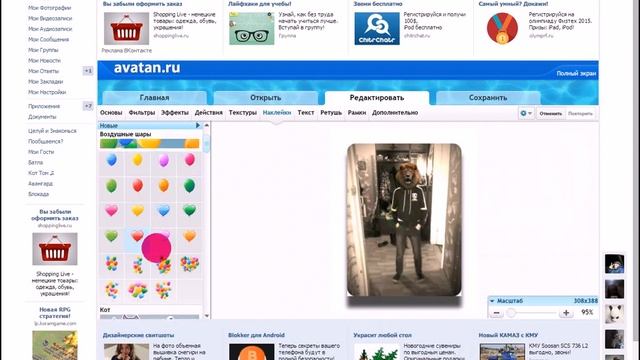The image size is (640, 360).
Task: Click the lion-head photo on the canvas
Action: 404,220
